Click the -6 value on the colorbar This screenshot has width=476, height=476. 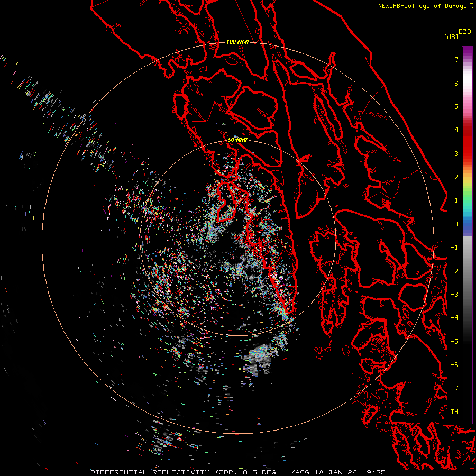pos(454,365)
